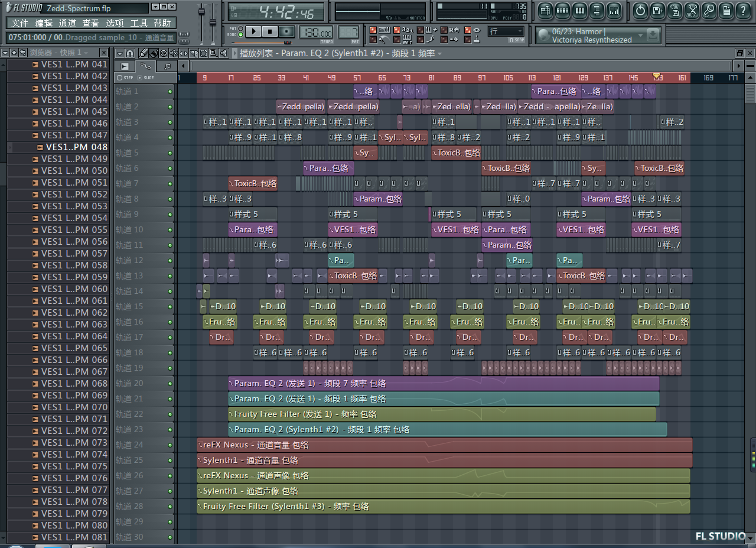The image size is (756, 548).
Task: Select the Playback speaker tool in playlist toolbar
Action: (224, 53)
